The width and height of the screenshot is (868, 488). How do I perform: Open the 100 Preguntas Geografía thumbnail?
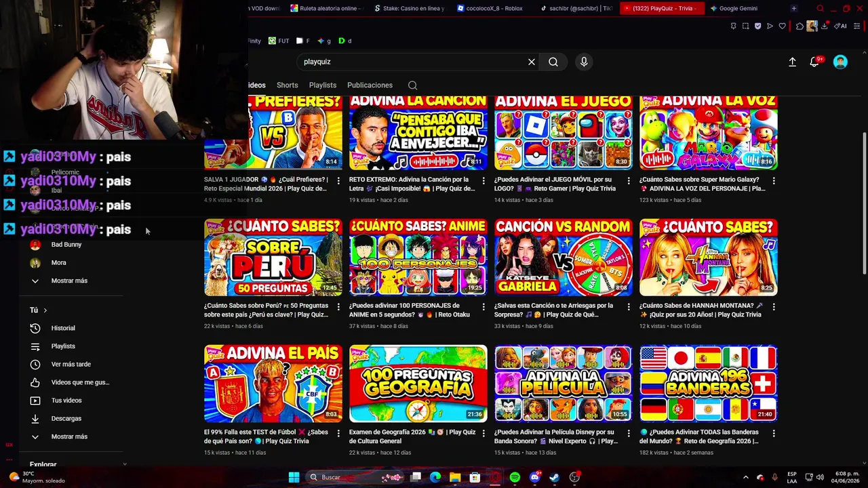tap(418, 384)
